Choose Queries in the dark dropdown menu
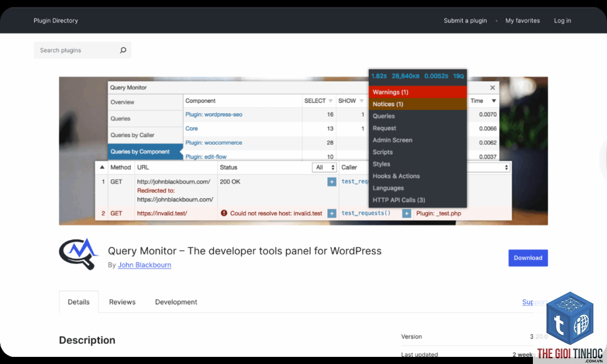The height and width of the screenshot is (364, 607). tap(418, 116)
